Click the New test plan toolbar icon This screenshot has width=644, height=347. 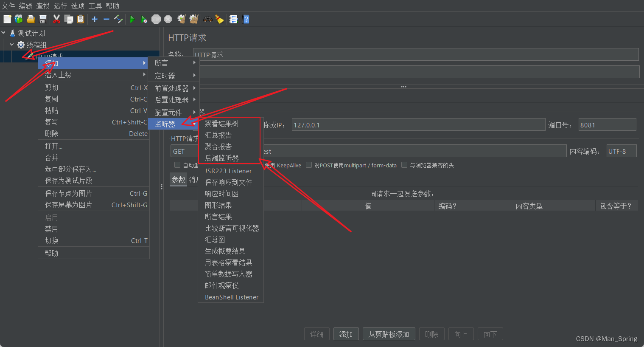(x=7, y=19)
